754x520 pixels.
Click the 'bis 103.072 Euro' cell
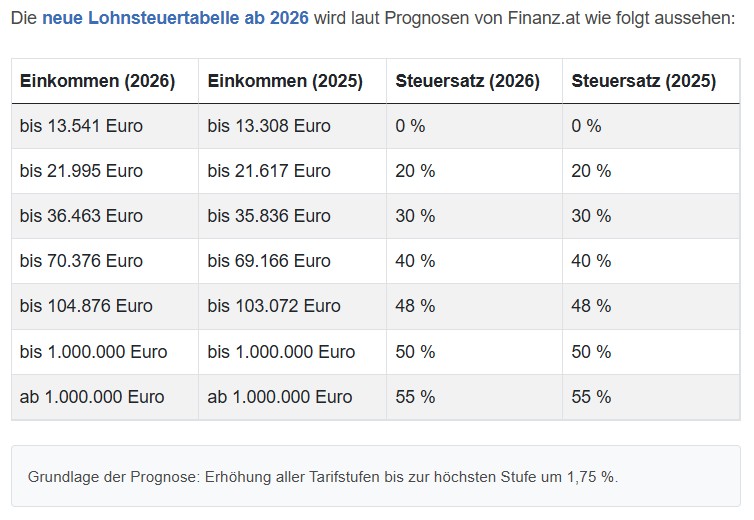274,306
